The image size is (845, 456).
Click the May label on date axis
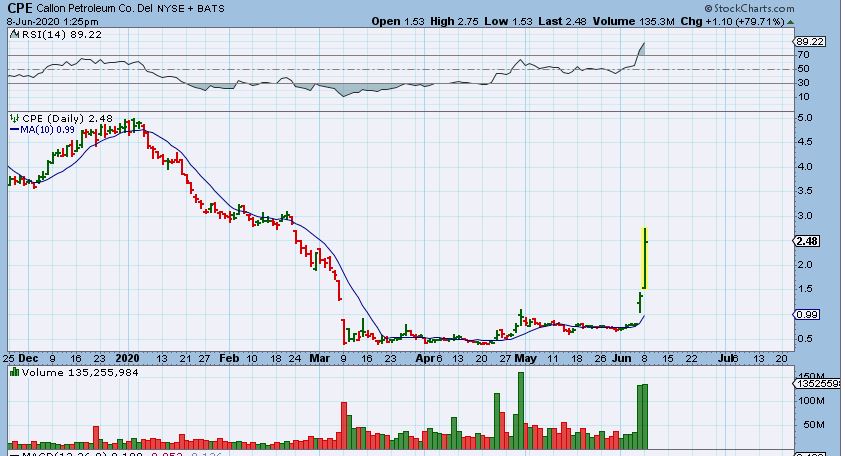tap(525, 358)
